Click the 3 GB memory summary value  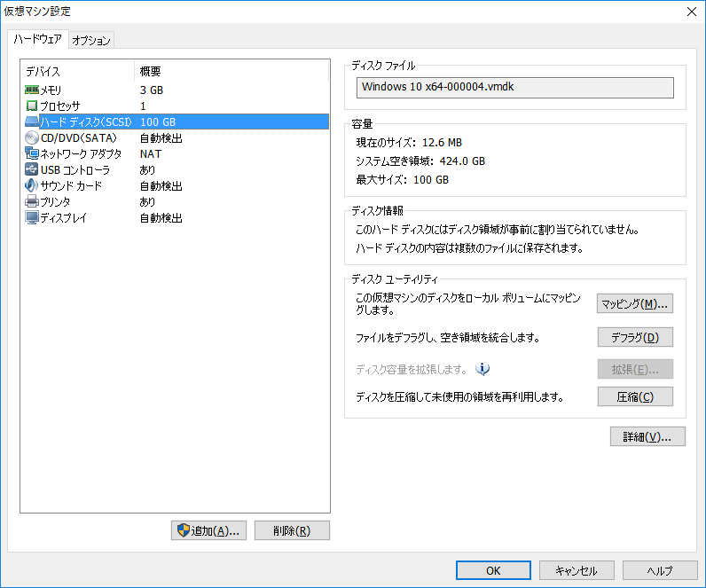click(x=152, y=90)
